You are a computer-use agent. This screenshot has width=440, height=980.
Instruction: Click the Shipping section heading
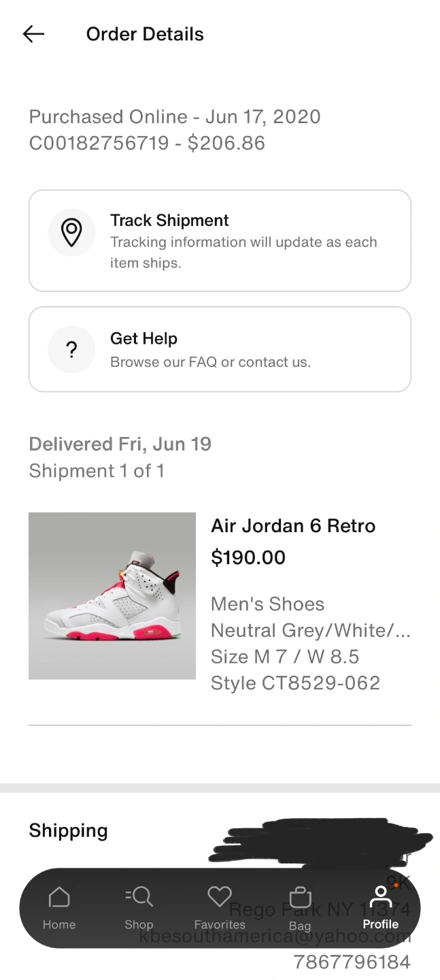point(68,830)
